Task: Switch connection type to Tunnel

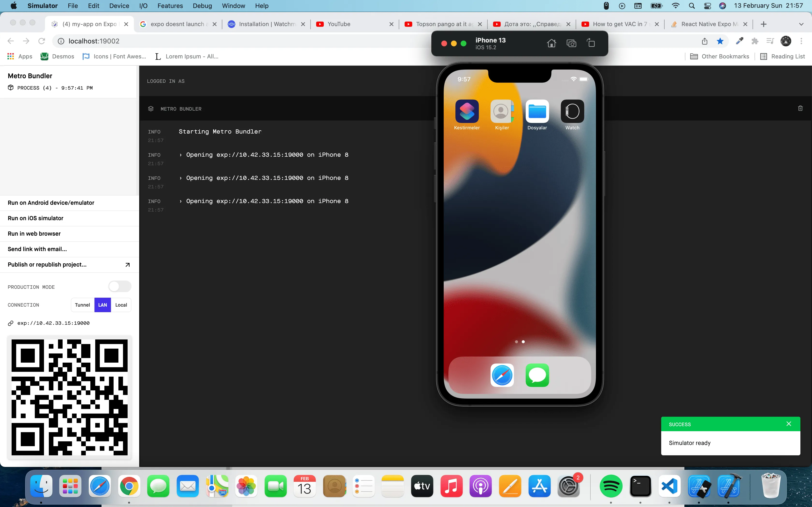Action: (82, 305)
